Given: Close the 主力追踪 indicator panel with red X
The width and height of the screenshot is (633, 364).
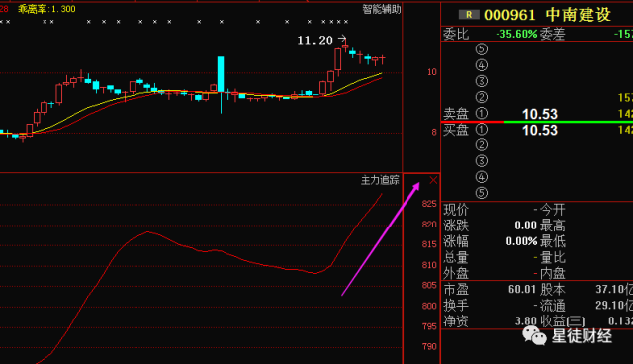Looking at the screenshot, I should click(x=433, y=180).
